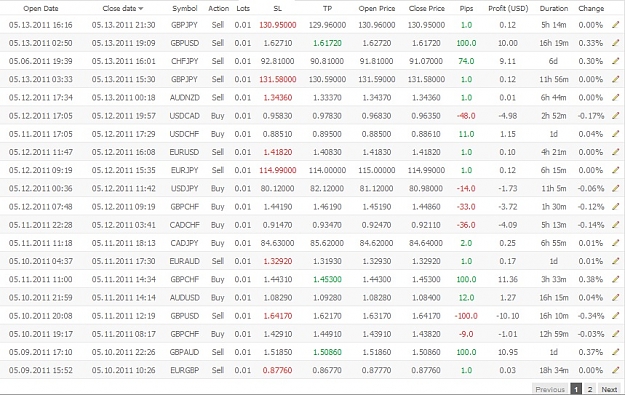
Task: Edit the GBPCHF trade opened 05.10.2011 19:17
Action: tap(616, 334)
